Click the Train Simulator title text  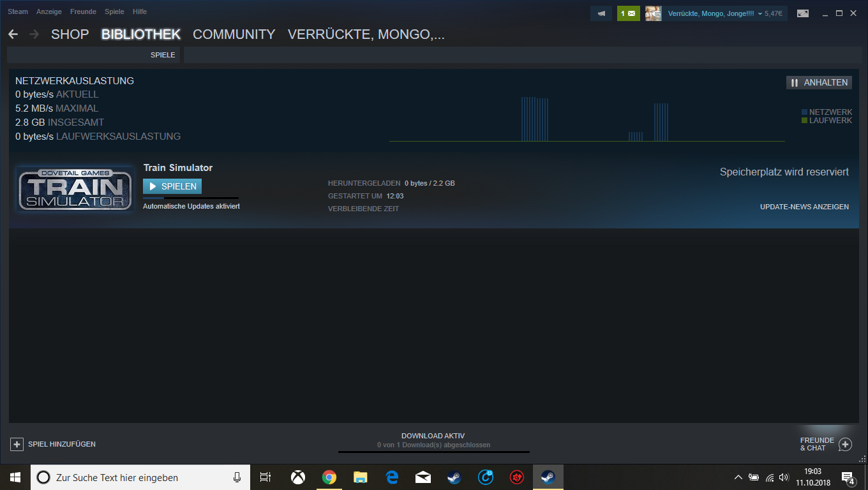pos(178,168)
